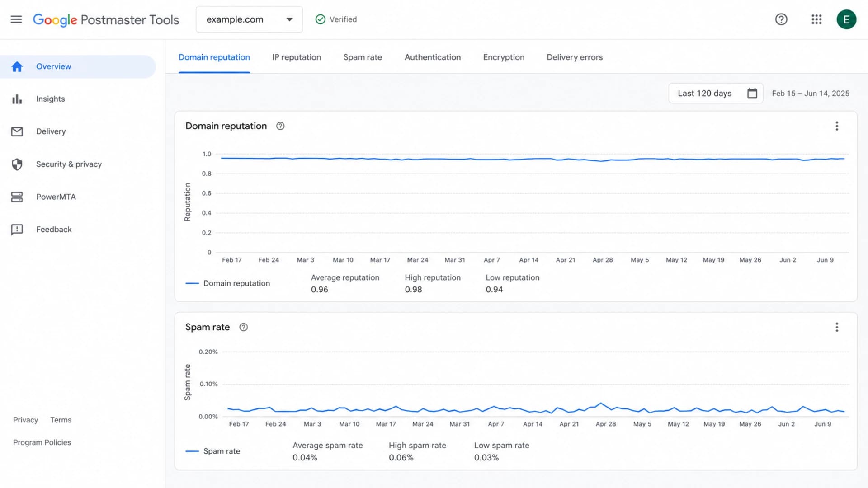Open the Program Policies link

click(42, 443)
